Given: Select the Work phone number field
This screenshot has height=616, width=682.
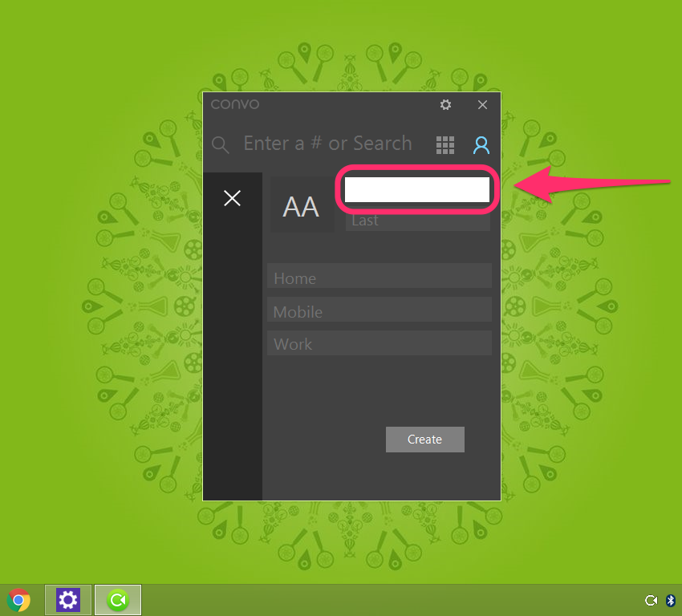Looking at the screenshot, I should click(x=379, y=343).
